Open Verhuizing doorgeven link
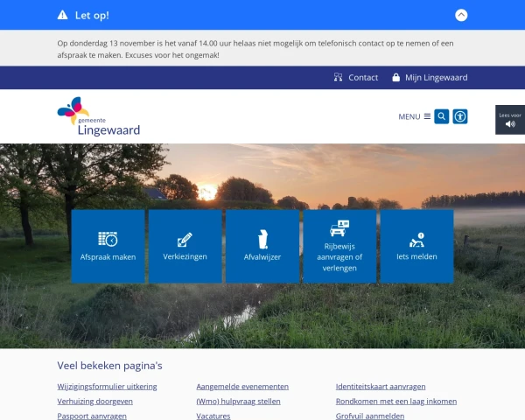The height and width of the screenshot is (420, 525). coord(95,402)
